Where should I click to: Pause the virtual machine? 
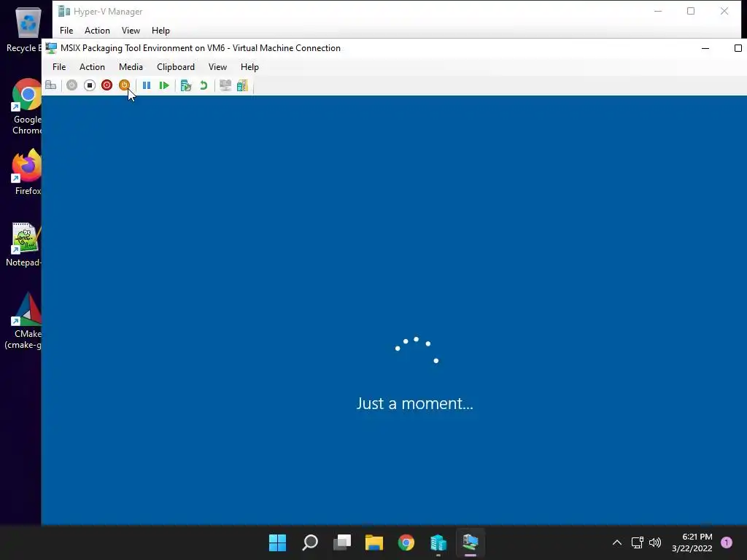pyautogui.click(x=147, y=85)
